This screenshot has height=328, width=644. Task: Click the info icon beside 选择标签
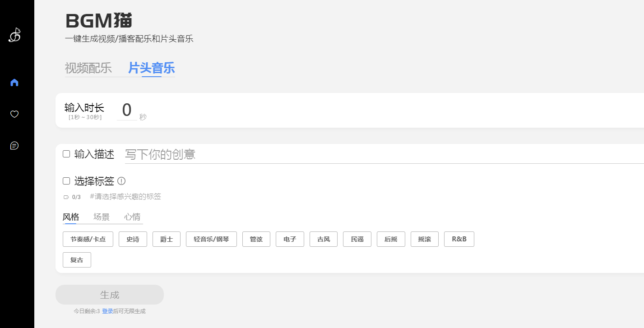click(x=121, y=181)
